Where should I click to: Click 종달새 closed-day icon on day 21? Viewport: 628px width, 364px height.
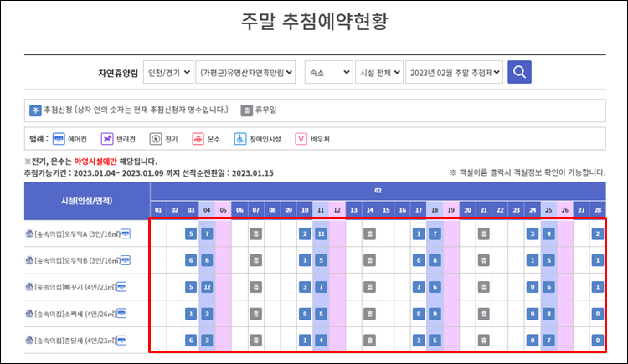[x=484, y=341]
